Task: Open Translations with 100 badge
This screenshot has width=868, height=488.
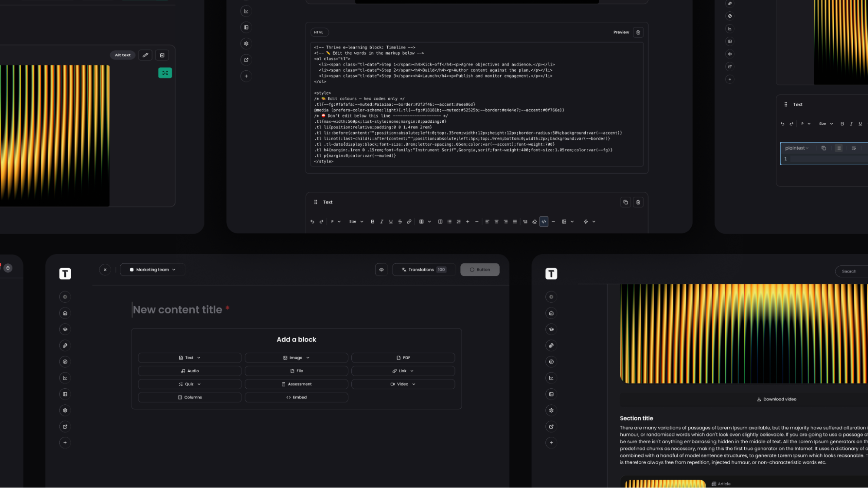Action: point(424,270)
